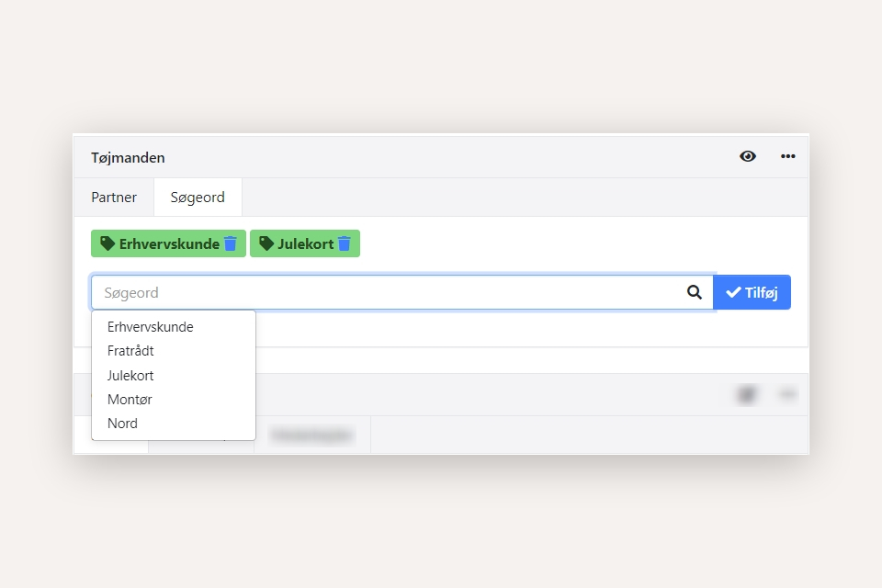Select Nord in the dropdown suggestions

122,424
